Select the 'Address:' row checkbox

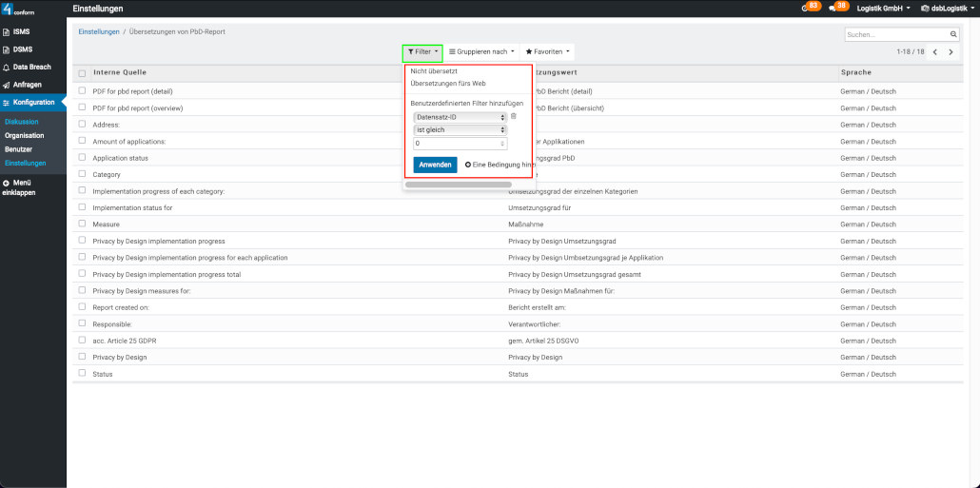(x=83, y=125)
